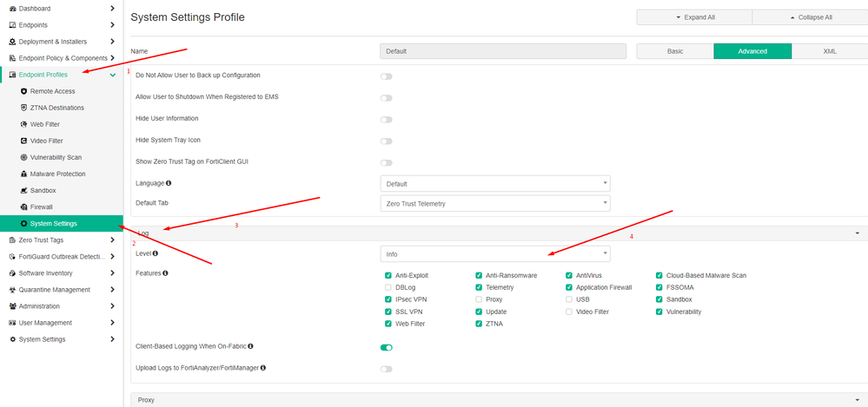
Task: Click the Malware Protection icon
Action: point(23,174)
